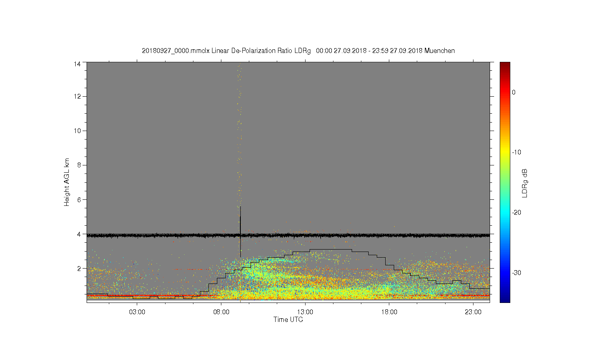This screenshot has height=364, width=607.
Task: Click the 8 height tick label
Action: click(79, 165)
